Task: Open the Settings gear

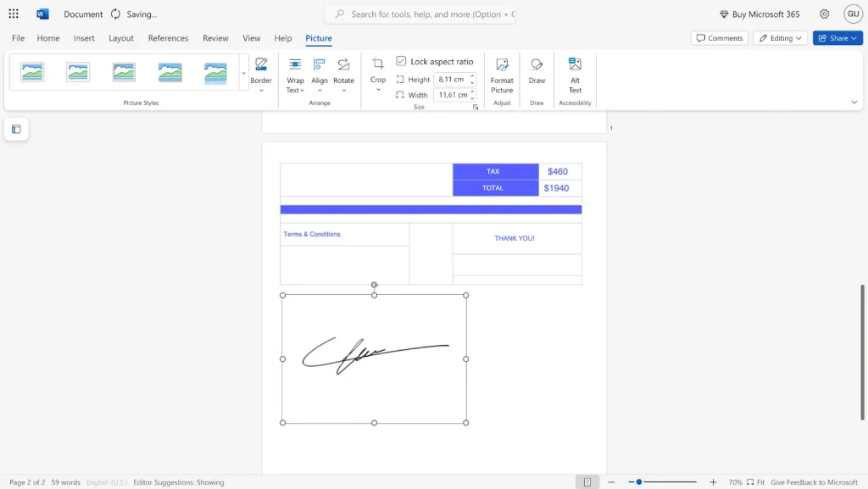Action: click(x=823, y=14)
